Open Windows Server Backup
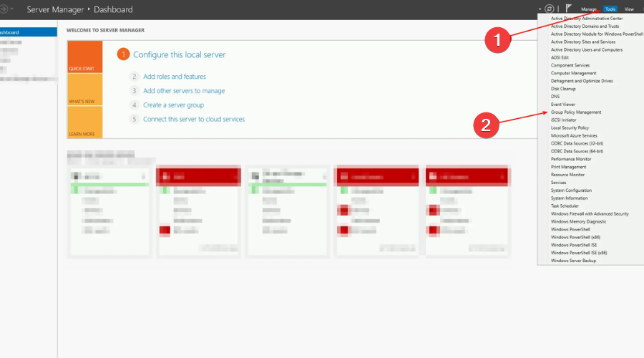This screenshot has height=358, width=644. point(573,261)
